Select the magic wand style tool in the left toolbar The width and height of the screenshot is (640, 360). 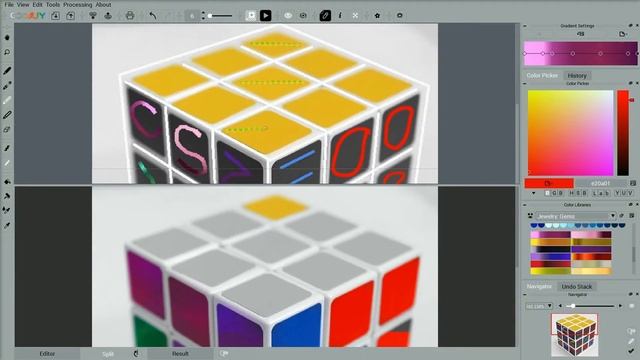click(7, 196)
